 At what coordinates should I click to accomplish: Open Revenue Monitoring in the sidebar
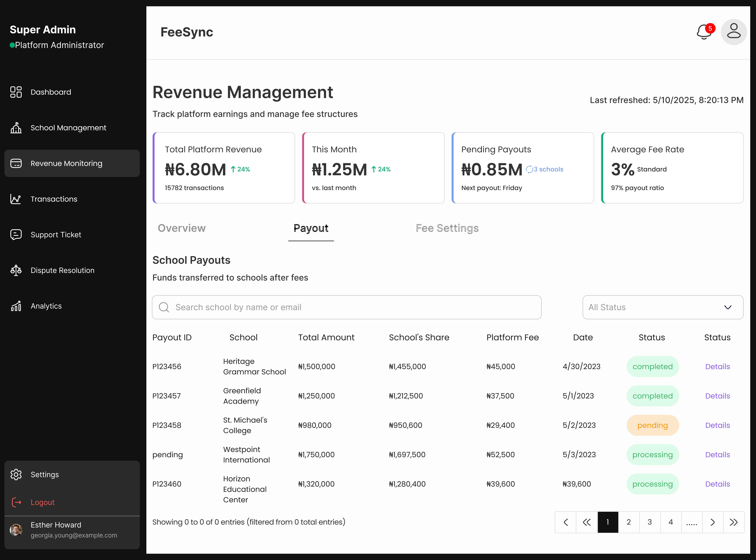[x=72, y=163]
